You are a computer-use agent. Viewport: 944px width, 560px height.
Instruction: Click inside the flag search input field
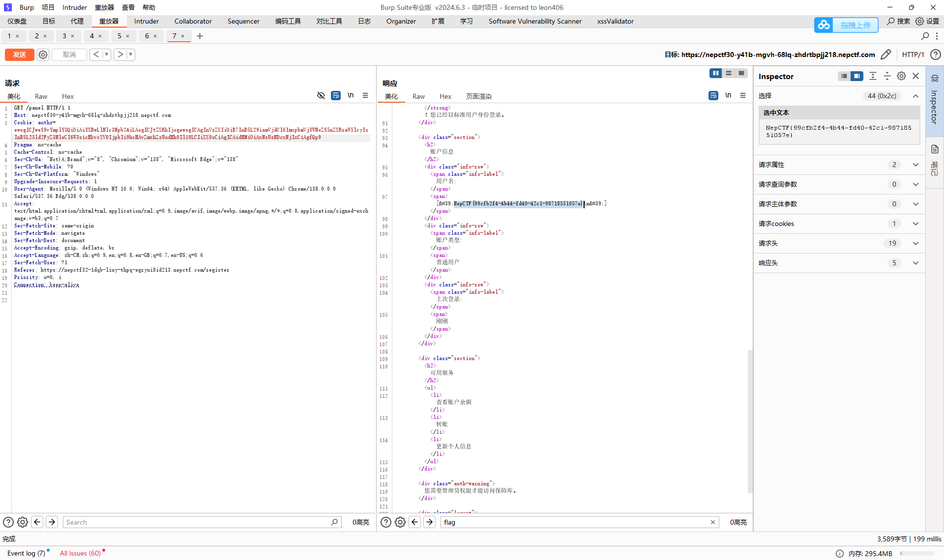[565, 522]
